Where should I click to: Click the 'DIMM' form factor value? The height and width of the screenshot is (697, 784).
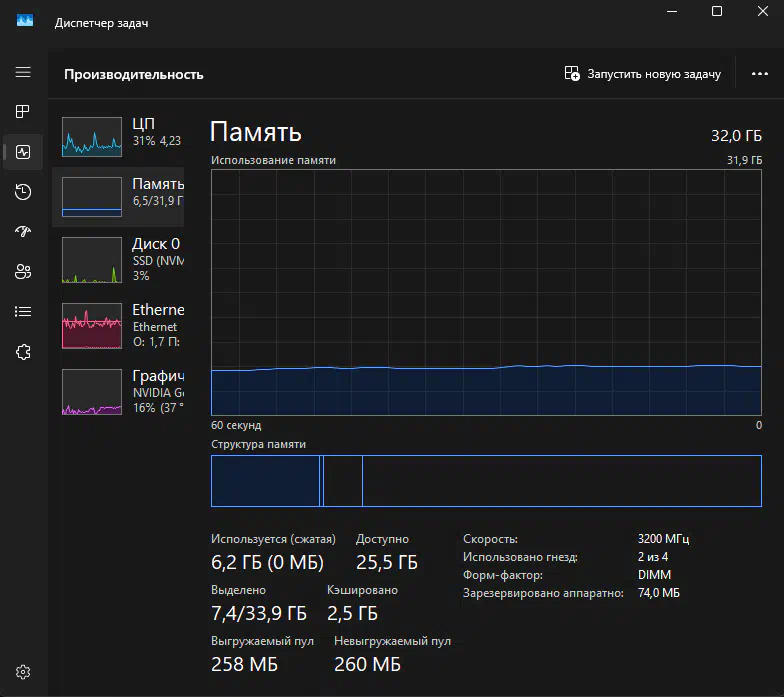tap(654, 574)
